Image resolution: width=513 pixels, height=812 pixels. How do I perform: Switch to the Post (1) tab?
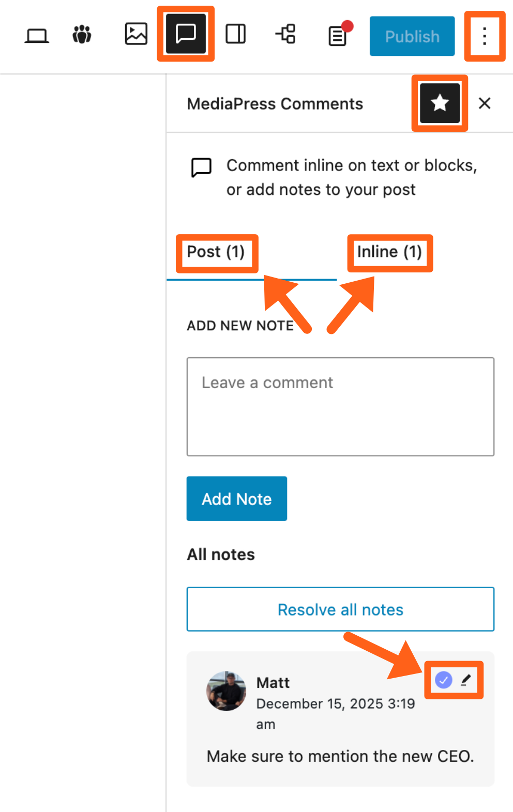coord(216,252)
